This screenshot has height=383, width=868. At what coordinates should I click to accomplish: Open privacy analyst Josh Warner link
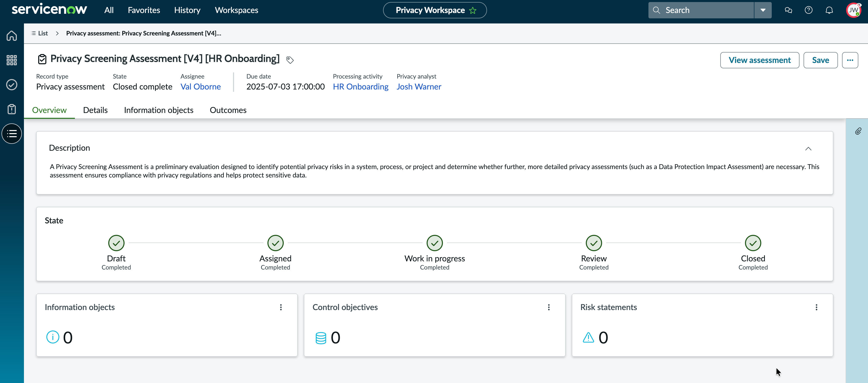tap(419, 87)
